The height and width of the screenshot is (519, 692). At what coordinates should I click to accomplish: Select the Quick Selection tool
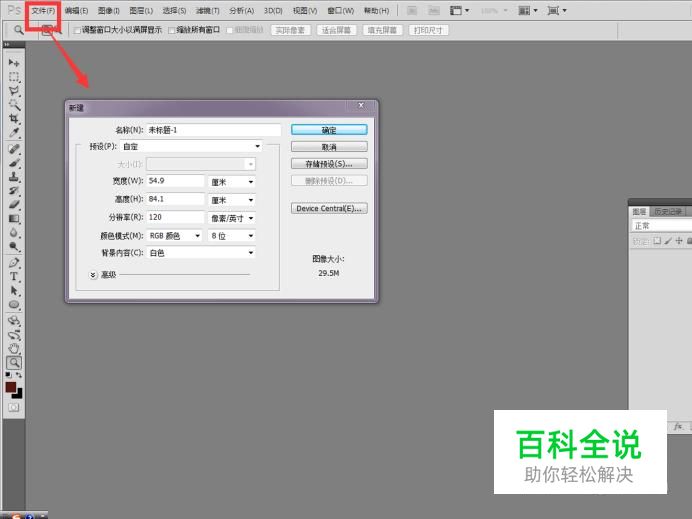pos(14,105)
